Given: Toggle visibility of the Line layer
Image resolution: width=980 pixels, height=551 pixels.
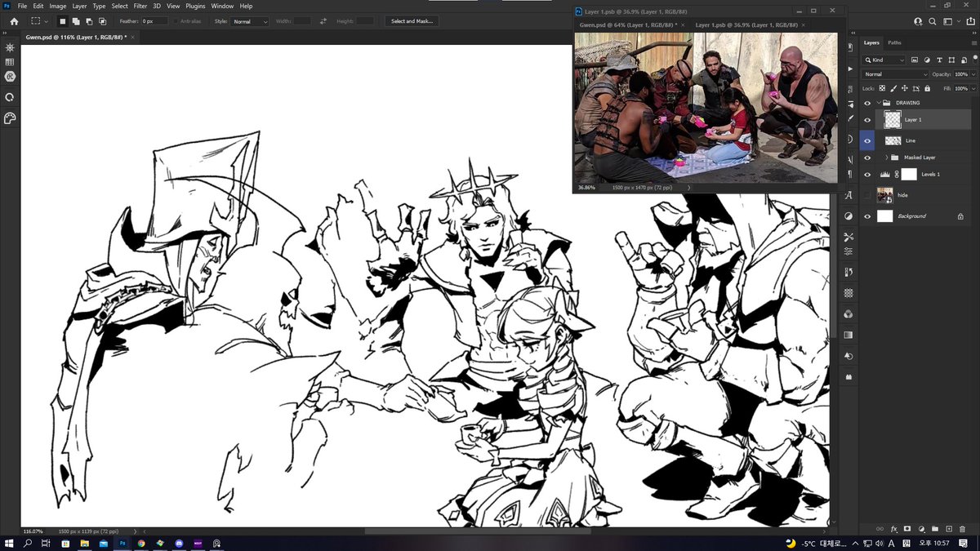Looking at the screenshot, I should tap(867, 140).
